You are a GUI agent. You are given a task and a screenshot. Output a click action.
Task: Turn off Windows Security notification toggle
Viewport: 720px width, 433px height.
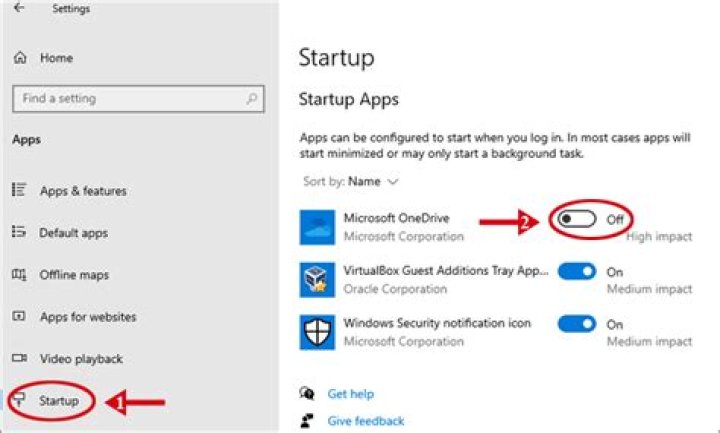(576, 324)
